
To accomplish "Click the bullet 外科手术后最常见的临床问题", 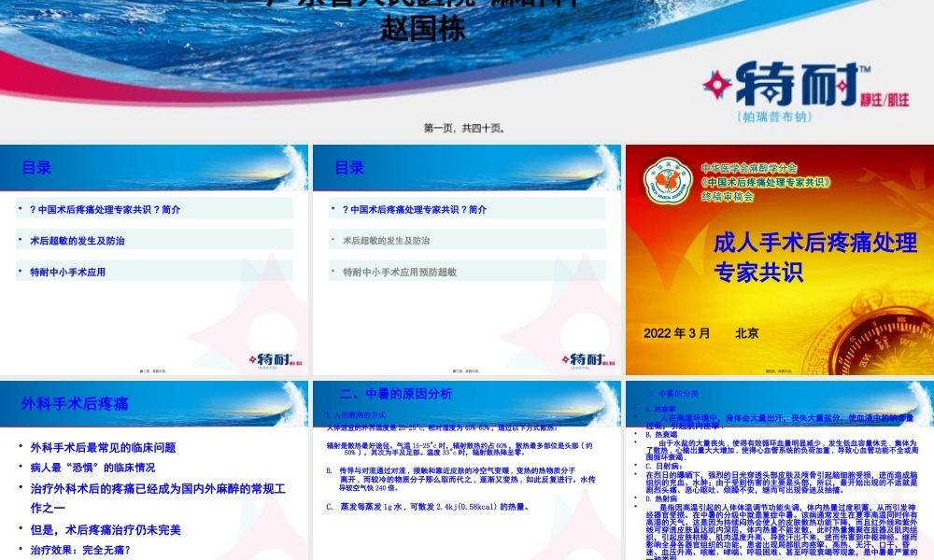I will tap(103, 447).
